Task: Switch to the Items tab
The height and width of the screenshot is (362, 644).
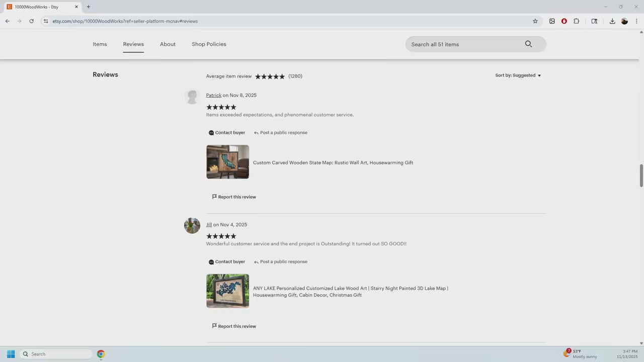Action: pyautogui.click(x=100, y=44)
